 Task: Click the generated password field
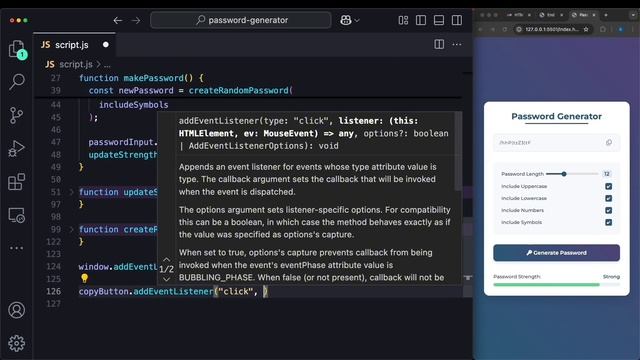[x=556, y=143]
